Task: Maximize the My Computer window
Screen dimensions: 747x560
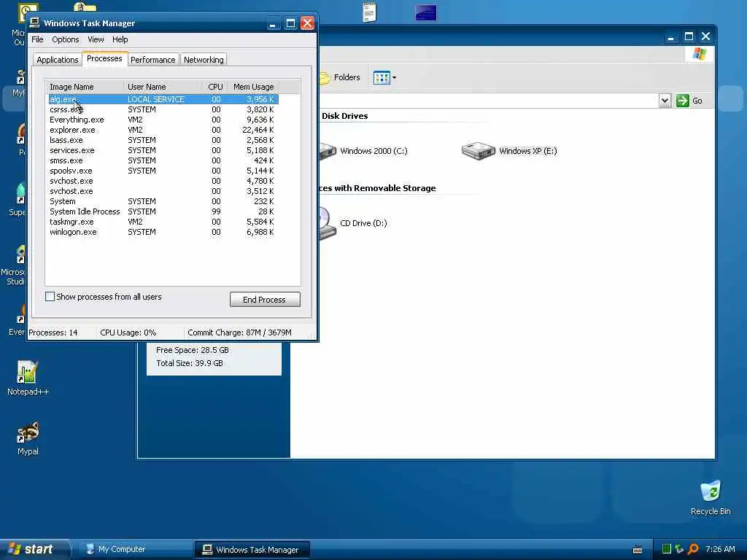Action: (689, 36)
